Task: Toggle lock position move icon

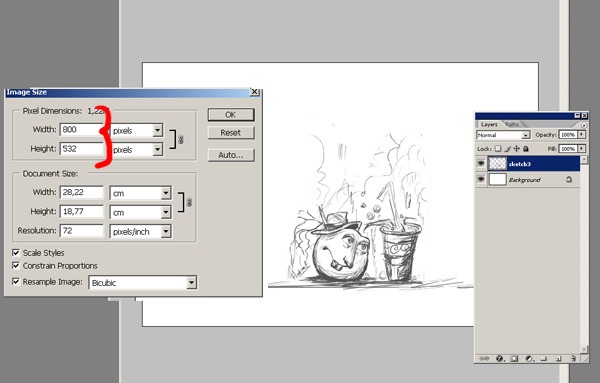Action: (517, 148)
